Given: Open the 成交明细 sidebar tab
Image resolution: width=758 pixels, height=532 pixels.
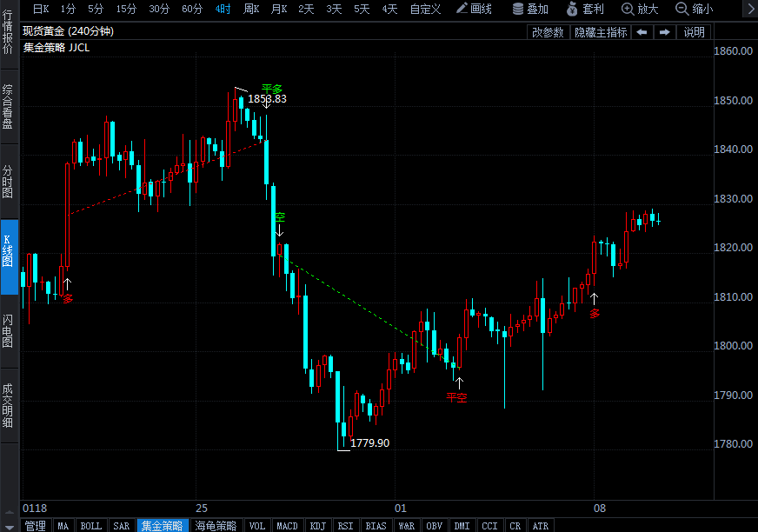Looking at the screenshot, I should tap(8, 405).
